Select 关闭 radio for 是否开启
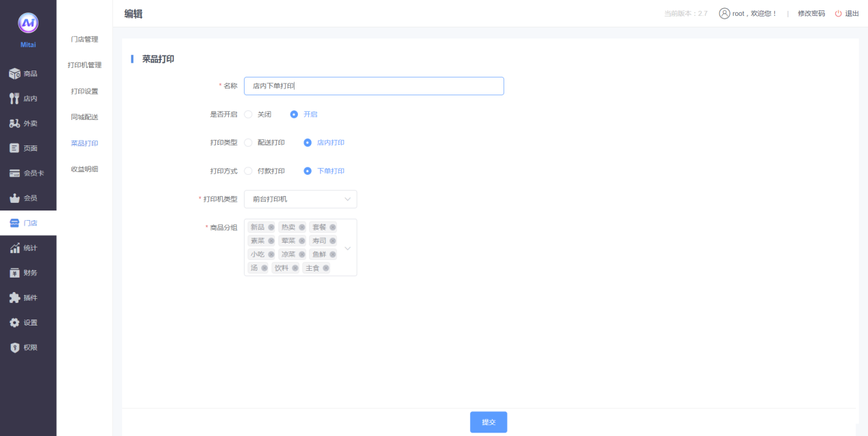Viewport: 868px width, 436px height. pyautogui.click(x=249, y=114)
